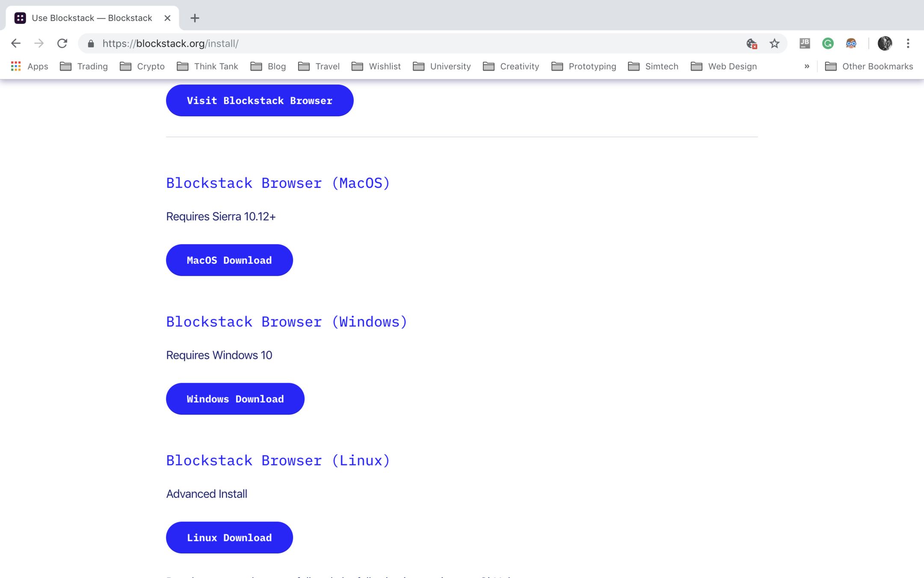Open the user profile avatar
Image resolution: width=924 pixels, height=578 pixels.
[885, 43]
